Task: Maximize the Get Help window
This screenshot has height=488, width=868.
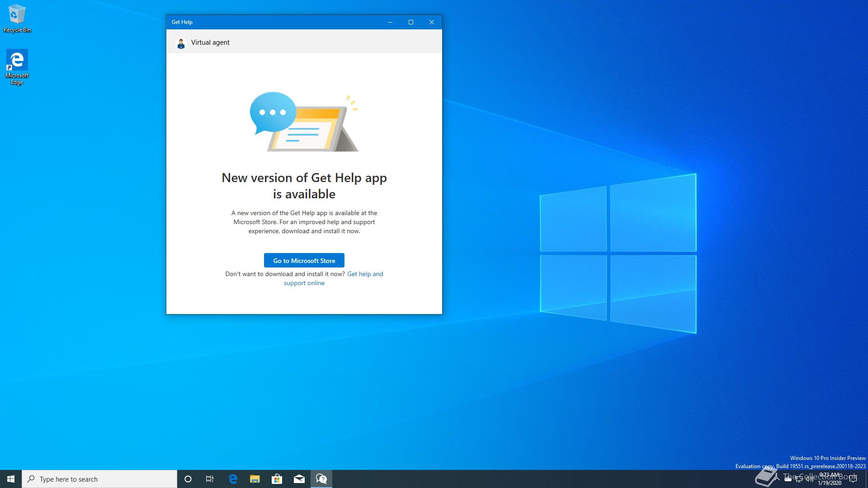Action: point(411,22)
